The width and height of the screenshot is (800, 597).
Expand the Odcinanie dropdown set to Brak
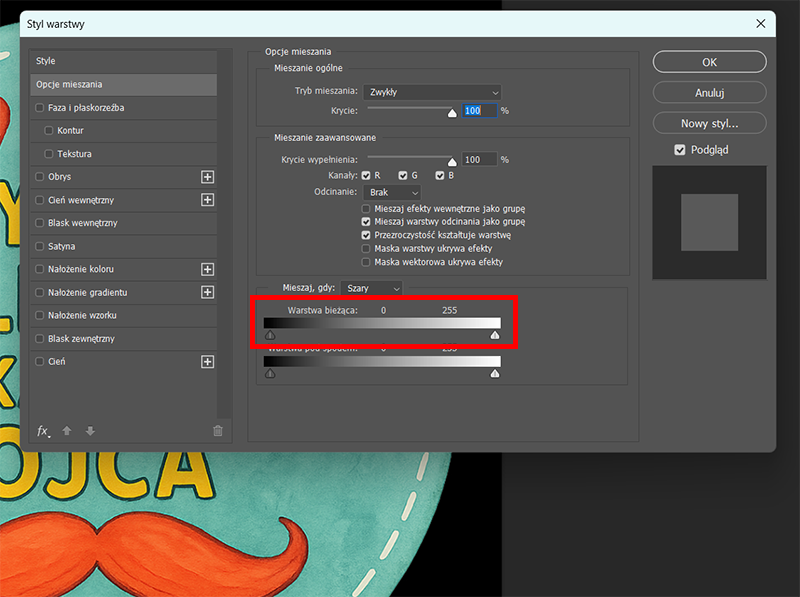click(x=394, y=192)
